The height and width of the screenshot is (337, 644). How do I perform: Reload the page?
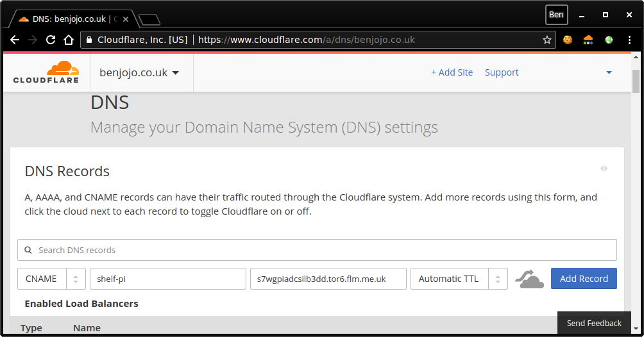point(51,40)
